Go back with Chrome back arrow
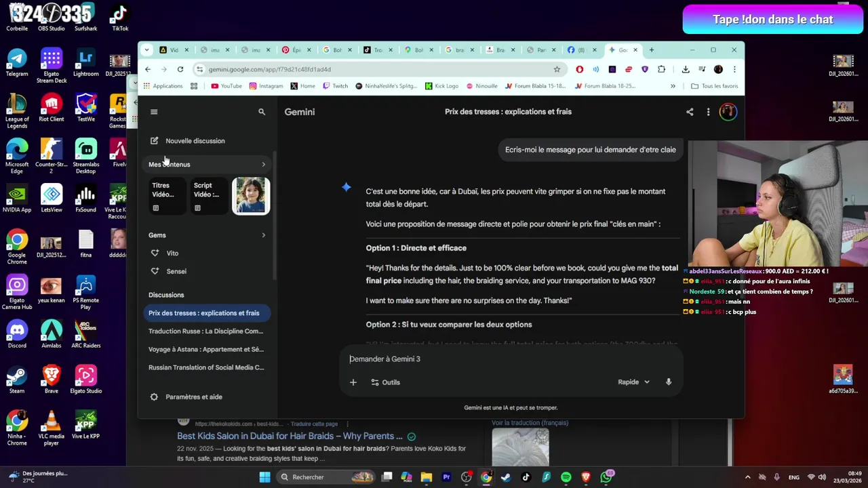Viewport: 868px width, 488px height. 148,69
